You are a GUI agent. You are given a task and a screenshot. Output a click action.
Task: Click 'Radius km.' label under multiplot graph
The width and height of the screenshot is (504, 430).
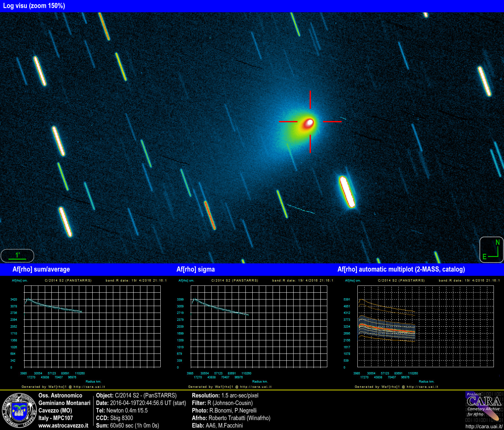point(426,381)
